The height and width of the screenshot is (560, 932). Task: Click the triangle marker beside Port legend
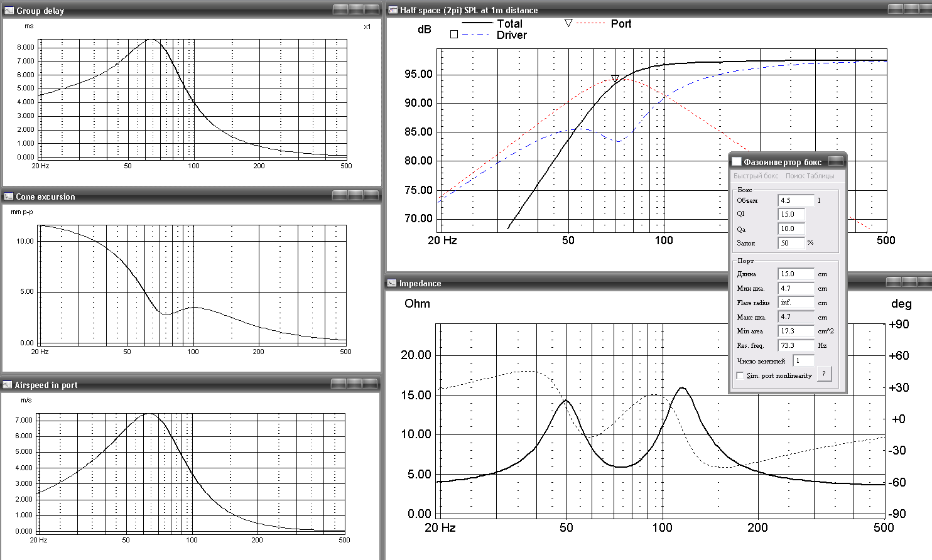[568, 23]
